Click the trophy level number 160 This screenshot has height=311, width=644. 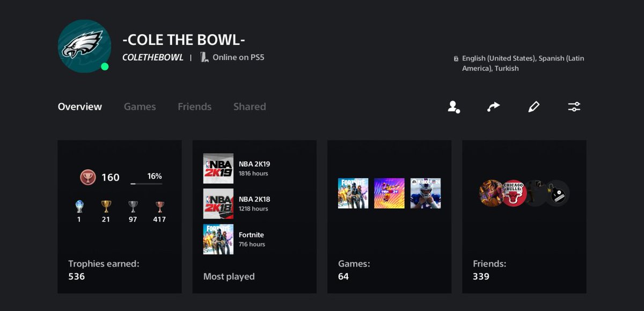[x=111, y=177]
